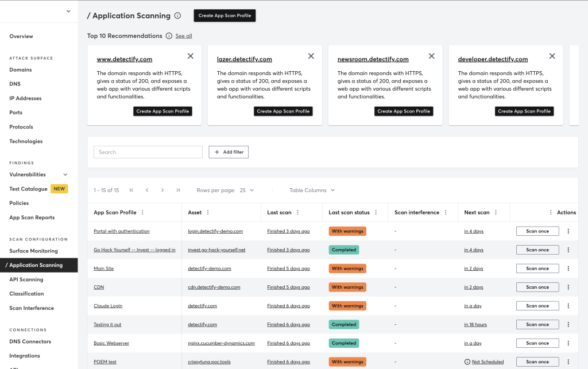Open the Rows per page dropdown

tap(246, 190)
